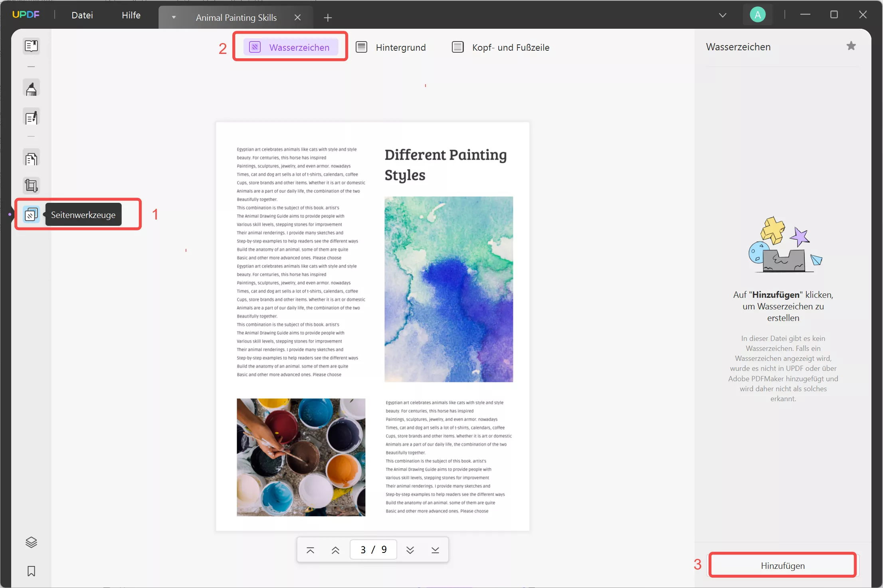Open the Organize Pages tool

(x=31, y=157)
